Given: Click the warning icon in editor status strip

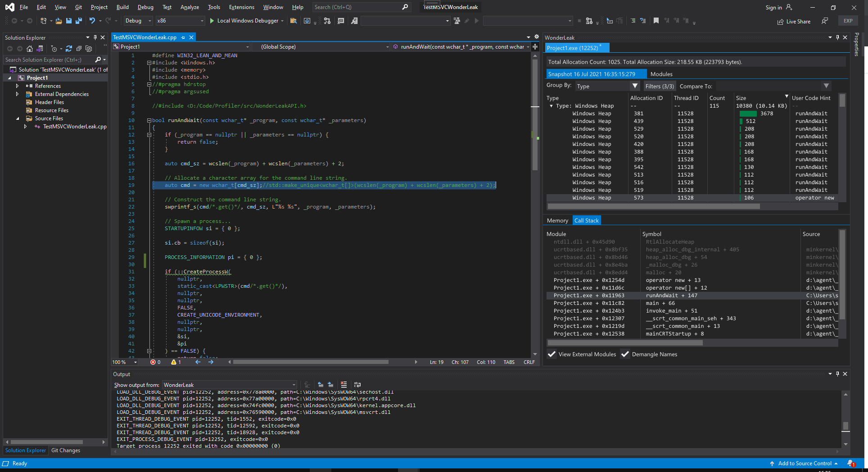Looking at the screenshot, I should pyautogui.click(x=174, y=362).
